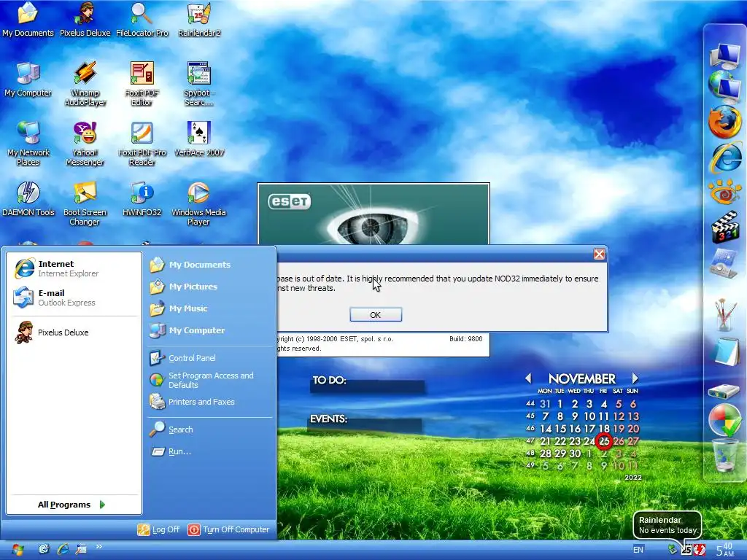Open My Documents desktop icon
747x560 pixels.
[x=28, y=20]
